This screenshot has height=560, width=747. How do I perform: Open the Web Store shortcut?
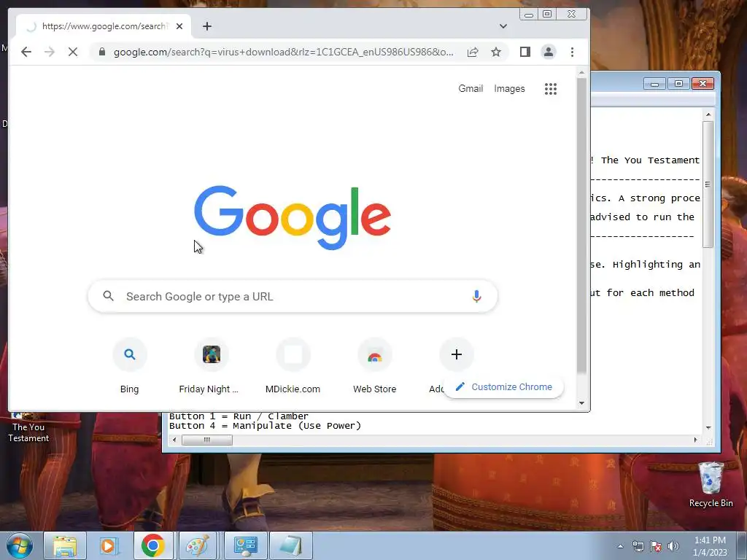(374, 367)
